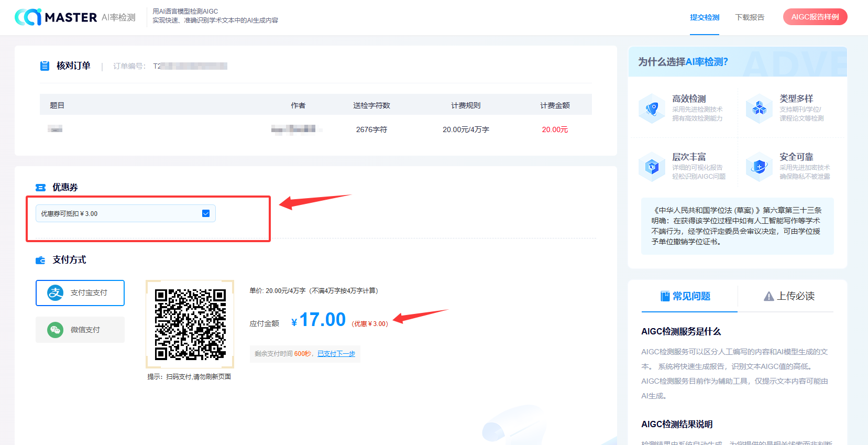The height and width of the screenshot is (445, 868).
Task: Click the 计费规则 column header
Action: pos(466,105)
